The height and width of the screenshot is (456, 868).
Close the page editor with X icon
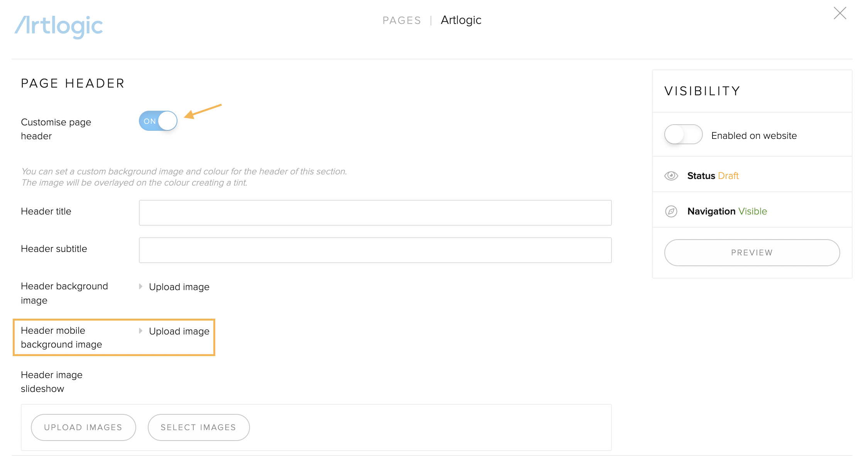840,13
